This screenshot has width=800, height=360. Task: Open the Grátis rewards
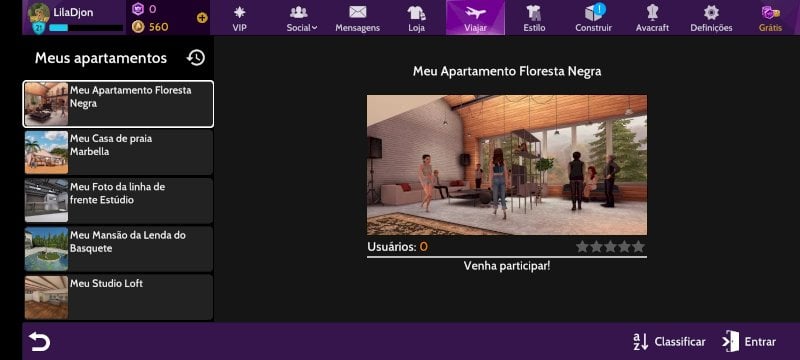pyautogui.click(x=770, y=18)
